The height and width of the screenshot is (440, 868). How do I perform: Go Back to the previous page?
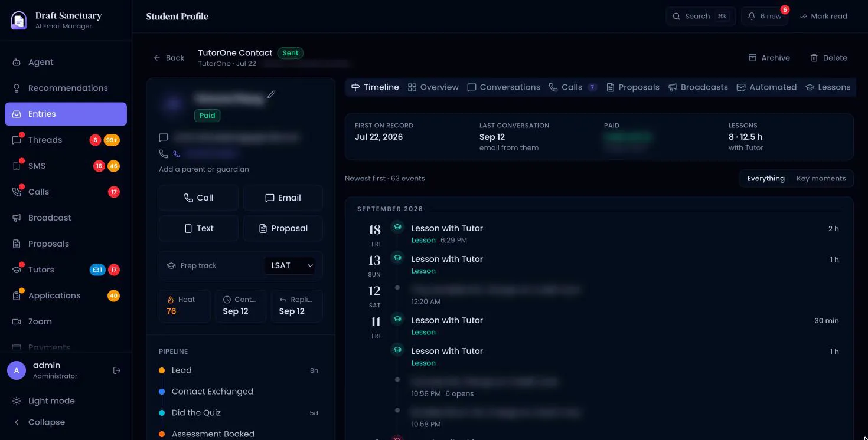[x=169, y=58]
